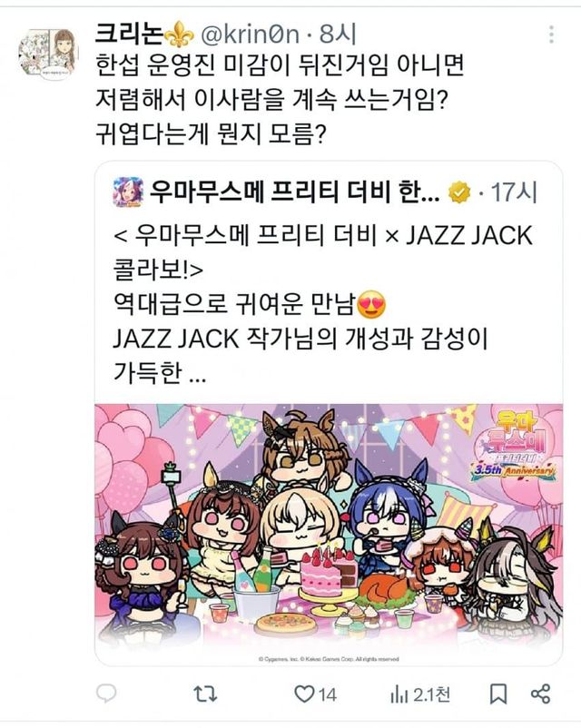
Task: Open 크리논 profile avatar
Action: tap(48, 54)
